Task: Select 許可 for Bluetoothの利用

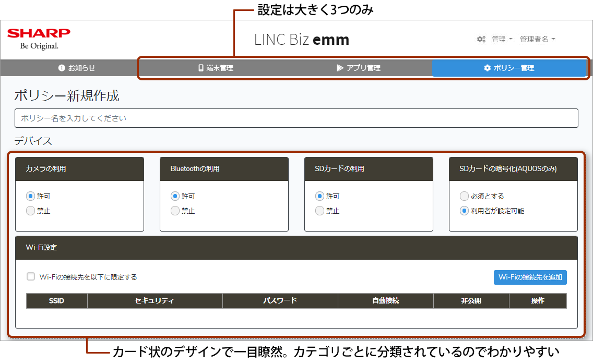Action: pos(175,196)
